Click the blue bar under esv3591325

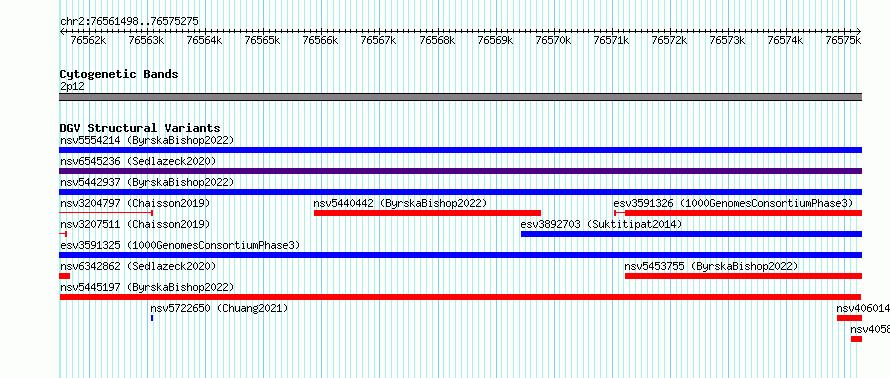460,255
